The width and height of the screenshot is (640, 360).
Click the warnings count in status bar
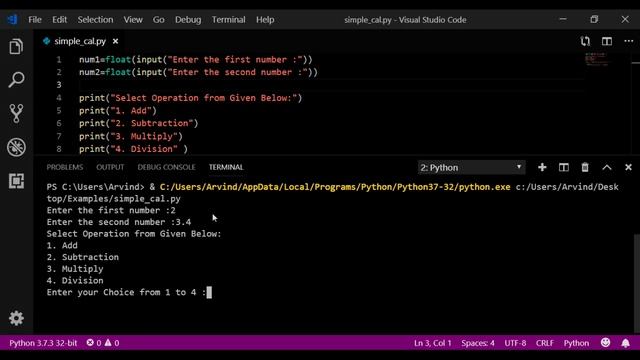click(112, 343)
